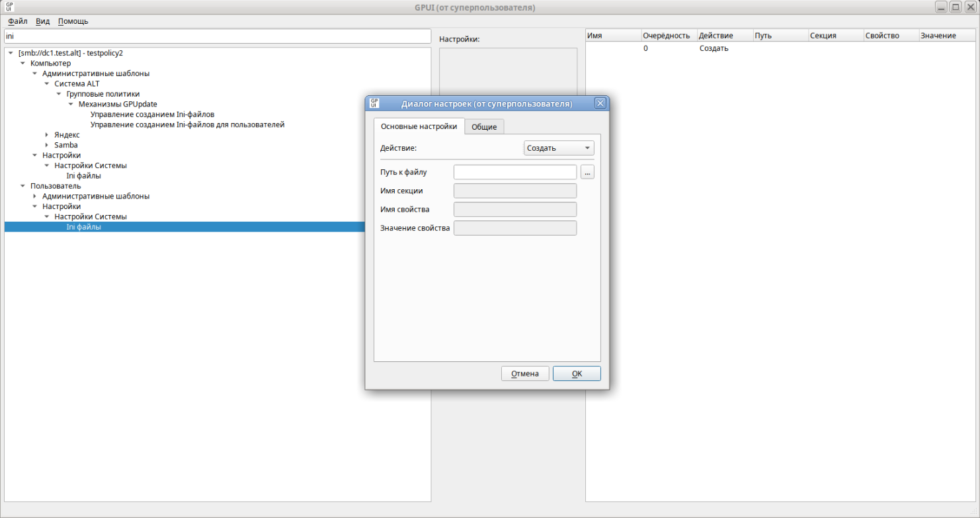
Task: Open the Помощь menu
Action: (73, 21)
